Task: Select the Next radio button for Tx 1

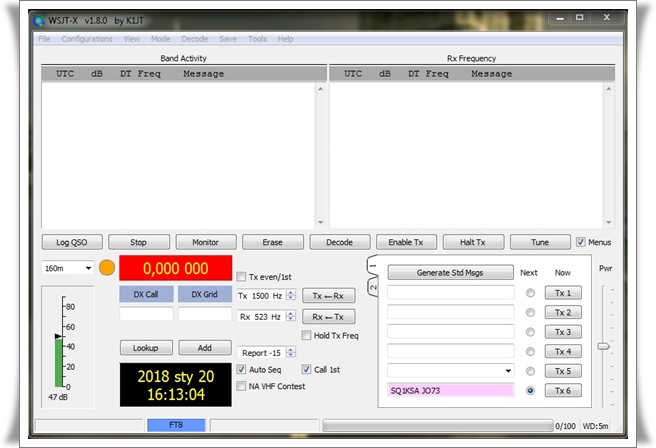Action: (530, 293)
